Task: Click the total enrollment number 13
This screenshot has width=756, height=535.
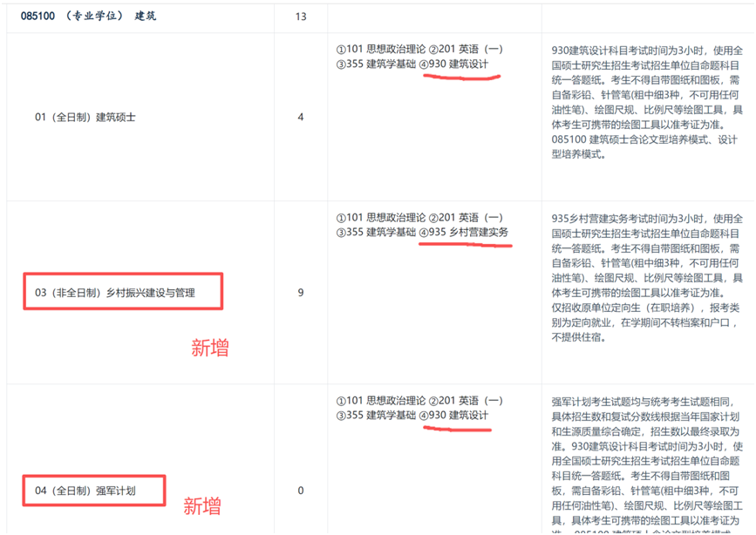Action: [301, 17]
